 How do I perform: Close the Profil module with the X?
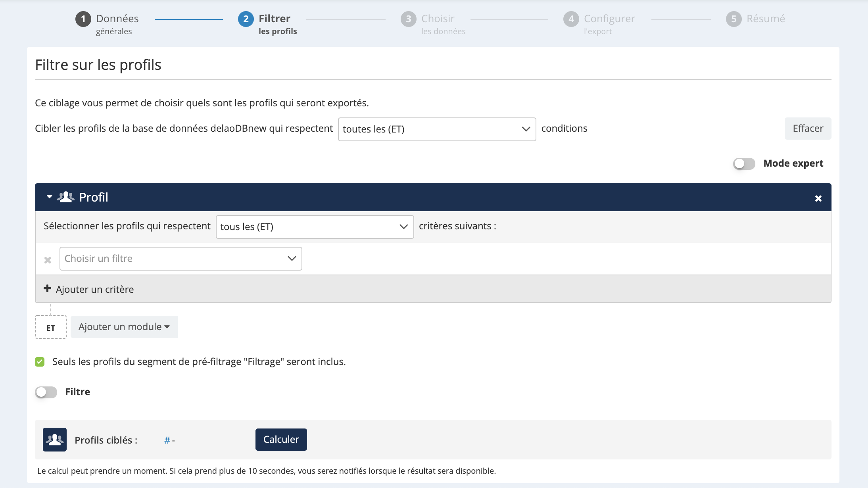818,198
